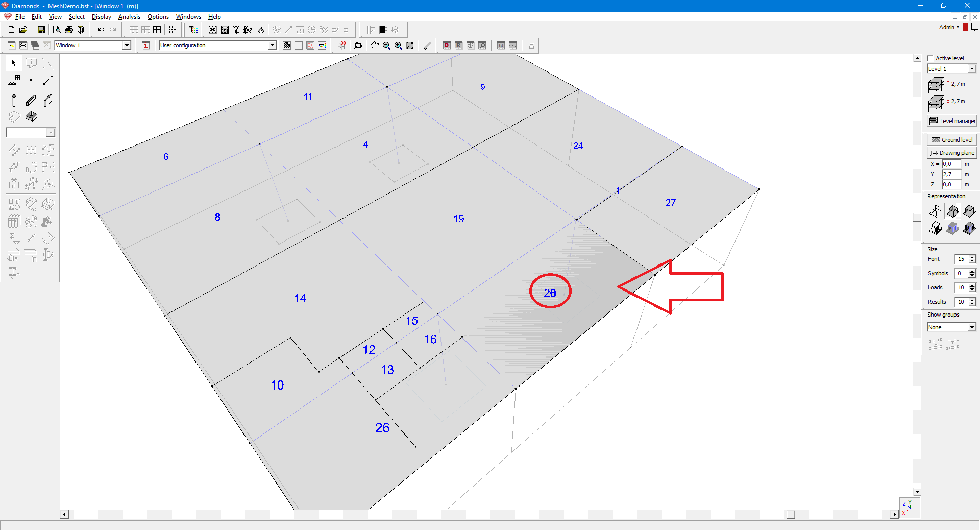Draw a line with the line tool
The height and width of the screenshot is (531, 980).
[48, 80]
